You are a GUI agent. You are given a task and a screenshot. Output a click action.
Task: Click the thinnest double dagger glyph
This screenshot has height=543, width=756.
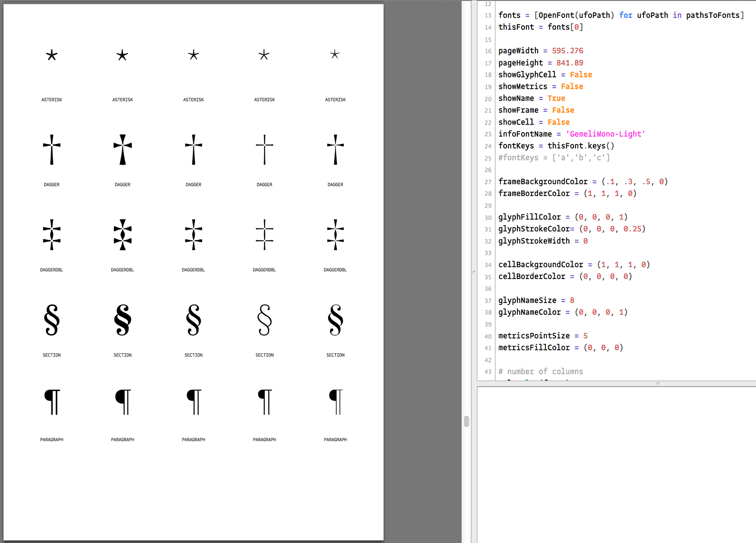264,235
